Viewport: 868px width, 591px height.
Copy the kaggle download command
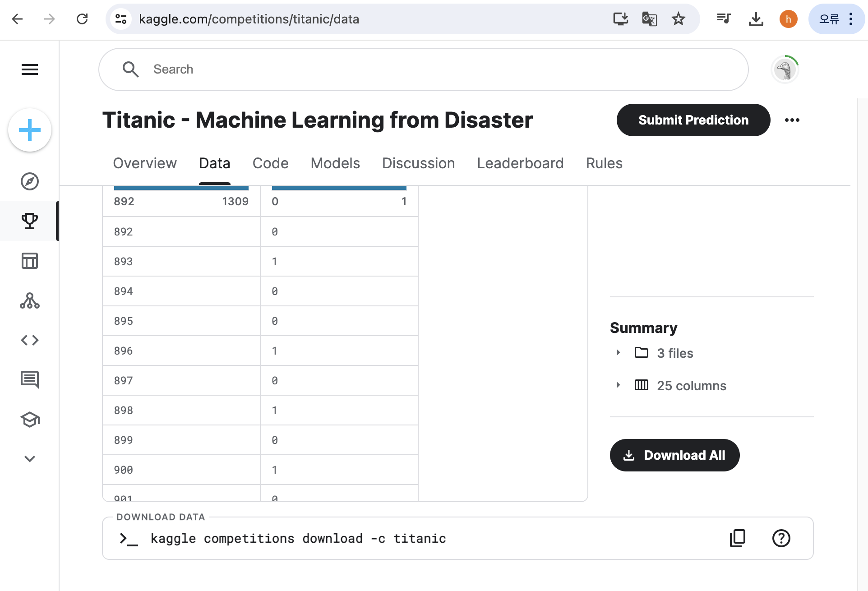[x=738, y=538]
